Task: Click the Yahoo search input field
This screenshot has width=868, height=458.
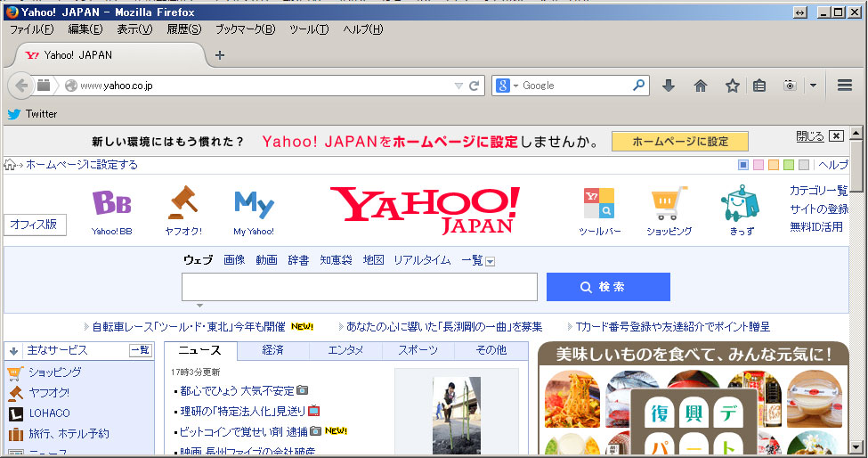Action: (360, 287)
